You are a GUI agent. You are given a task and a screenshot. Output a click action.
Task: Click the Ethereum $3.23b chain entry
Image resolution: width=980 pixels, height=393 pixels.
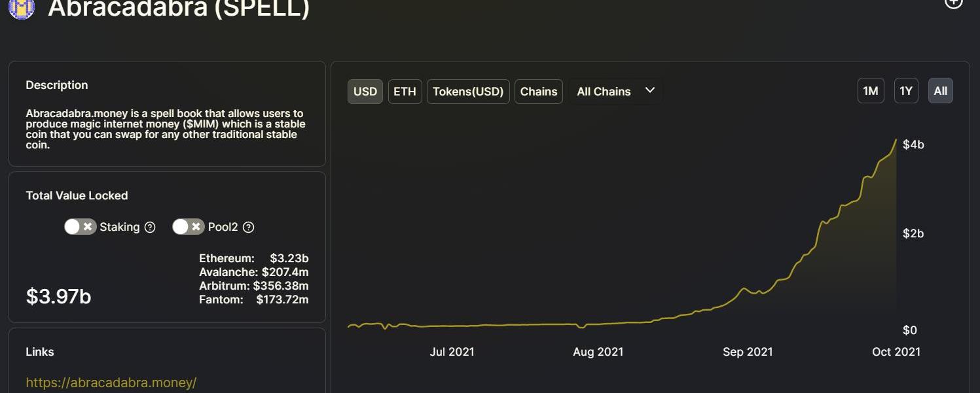point(253,258)
